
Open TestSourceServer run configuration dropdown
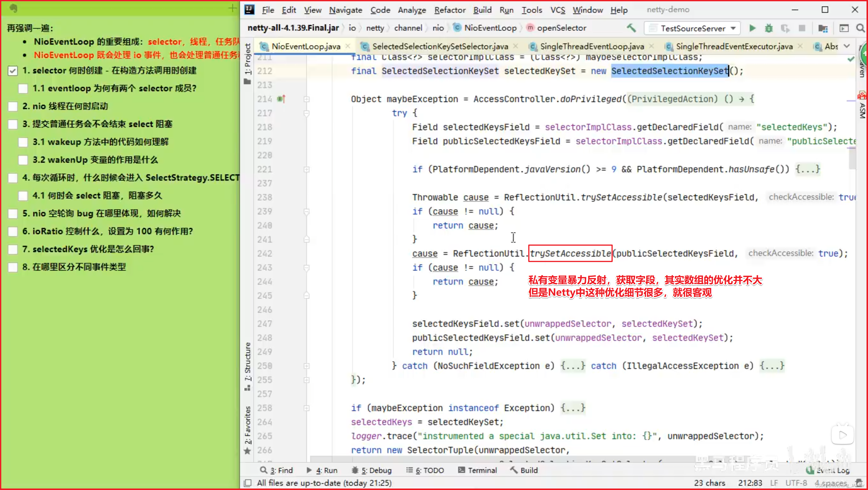[692, 28]
